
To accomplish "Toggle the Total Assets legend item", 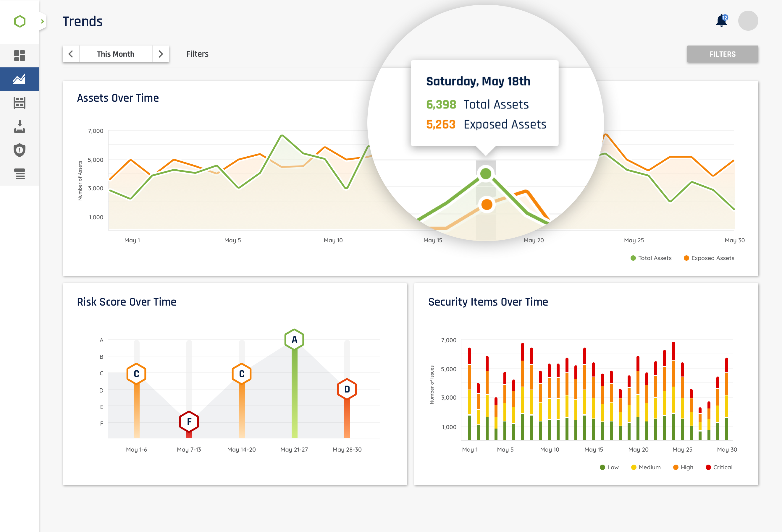I will 651,258.
